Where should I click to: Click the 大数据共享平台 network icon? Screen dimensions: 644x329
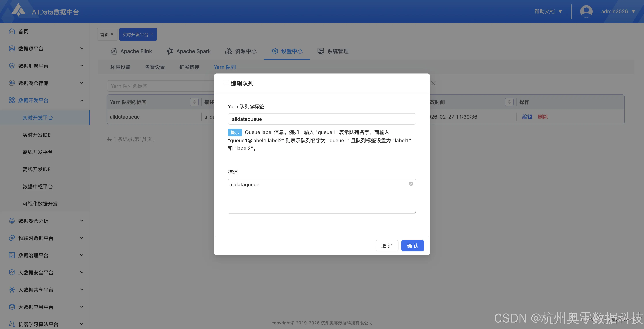pyautogui.click(x=12, y=290)
